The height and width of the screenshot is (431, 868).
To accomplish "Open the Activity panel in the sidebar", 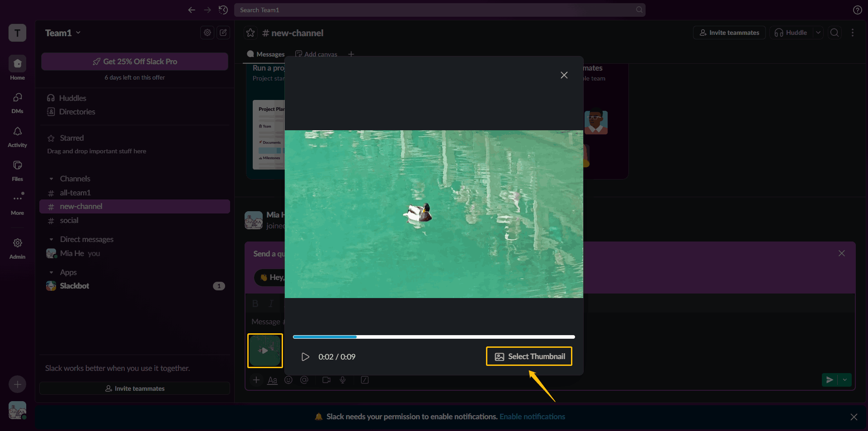I will [x=17, y=136].
